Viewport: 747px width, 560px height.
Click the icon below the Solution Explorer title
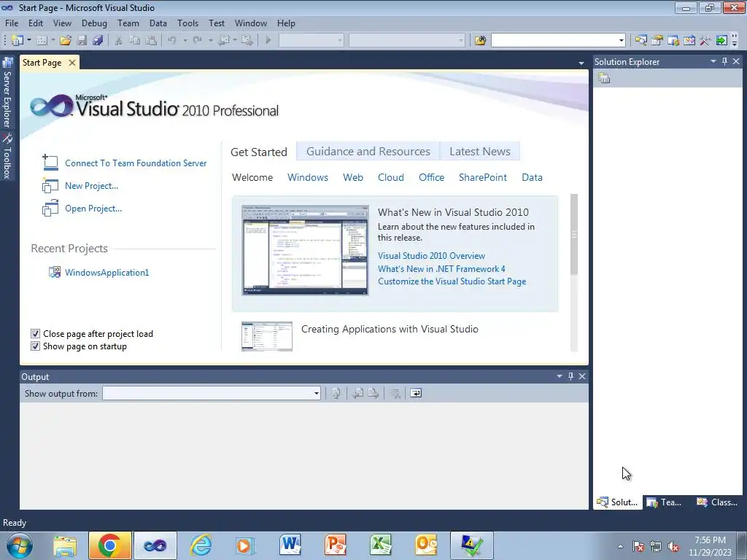tap(604, 78)
